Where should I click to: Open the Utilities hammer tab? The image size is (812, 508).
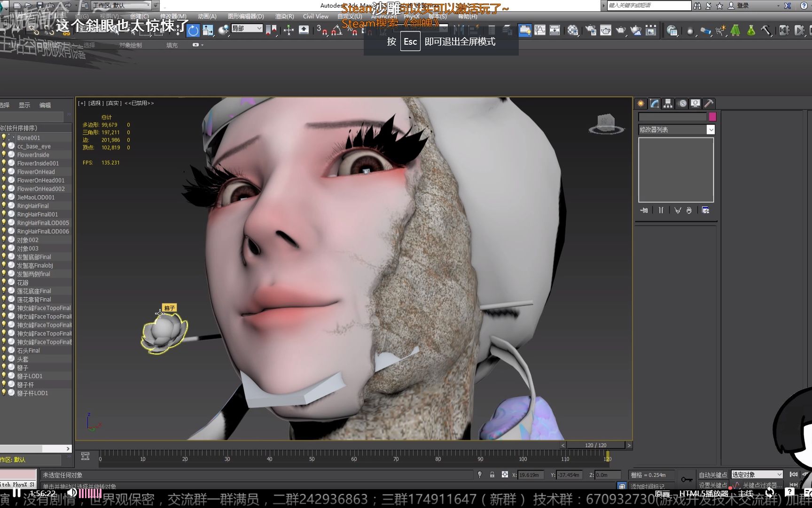coord(709,103)
